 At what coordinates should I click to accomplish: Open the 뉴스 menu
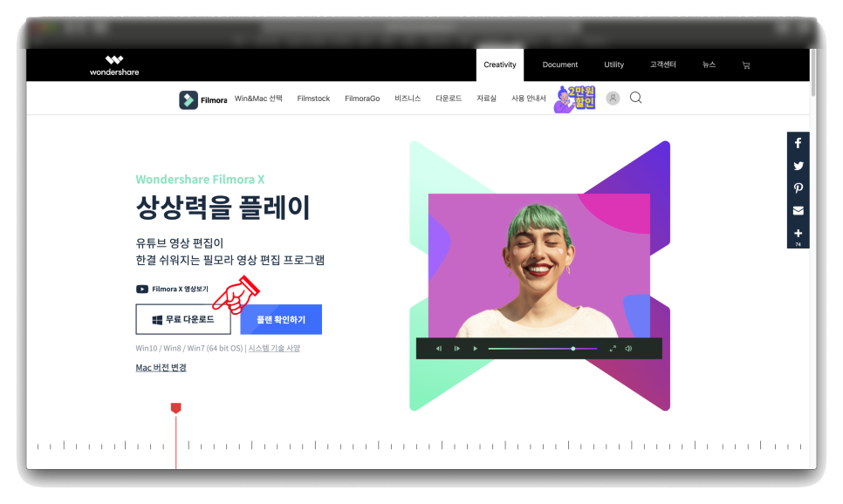[709, 65]
